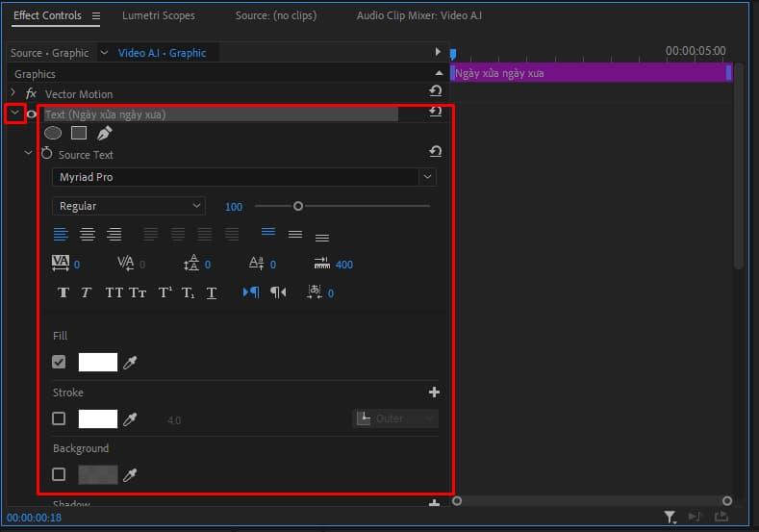
Task: Enable the Background checkbox
Action: pos(59,474)
